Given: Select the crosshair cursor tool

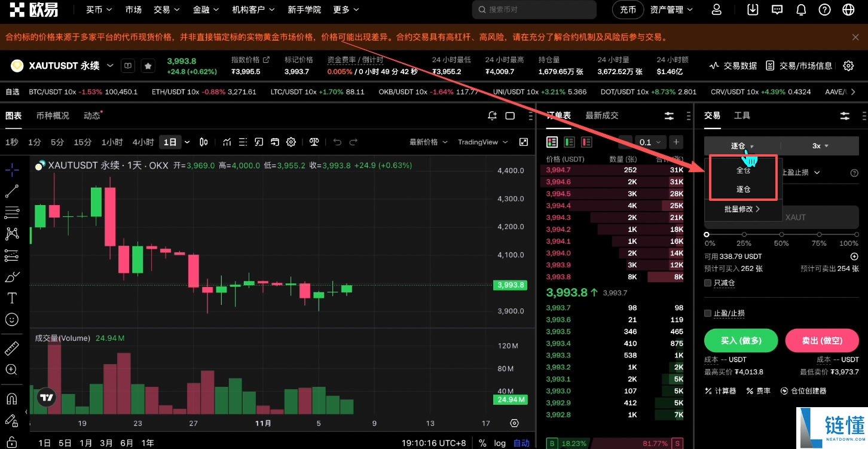Looking at the screenshot, I should [12, 170].
